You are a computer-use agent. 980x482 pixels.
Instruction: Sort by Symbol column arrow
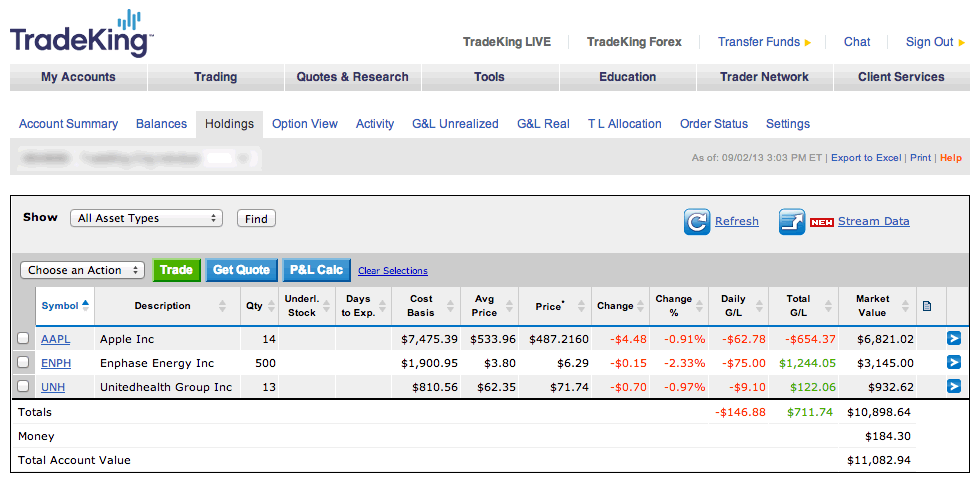point(86,304)
